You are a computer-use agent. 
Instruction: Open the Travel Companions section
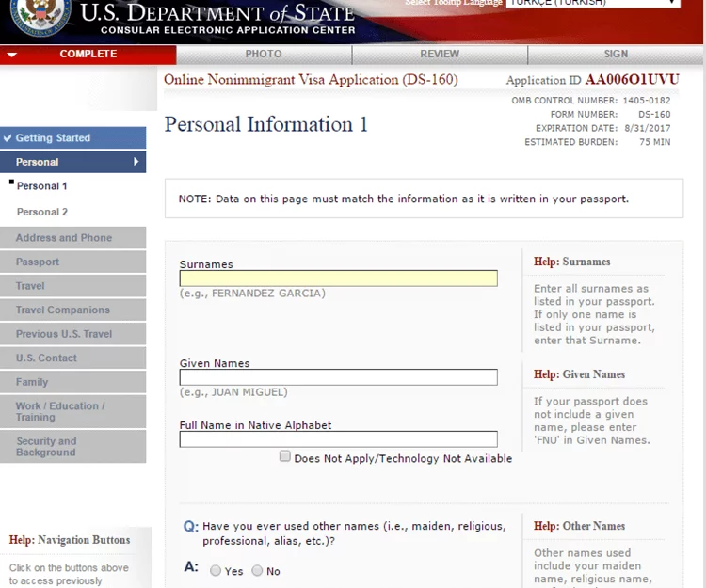(62, 310)
